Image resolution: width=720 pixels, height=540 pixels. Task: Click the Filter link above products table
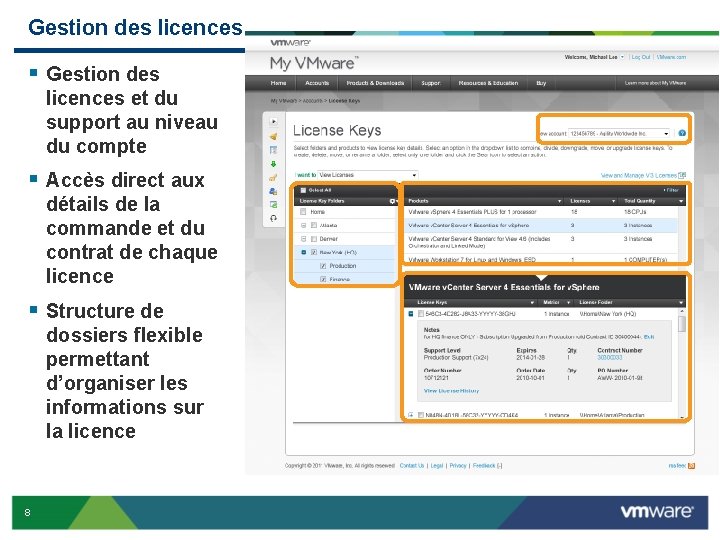(x=670, y=190)
